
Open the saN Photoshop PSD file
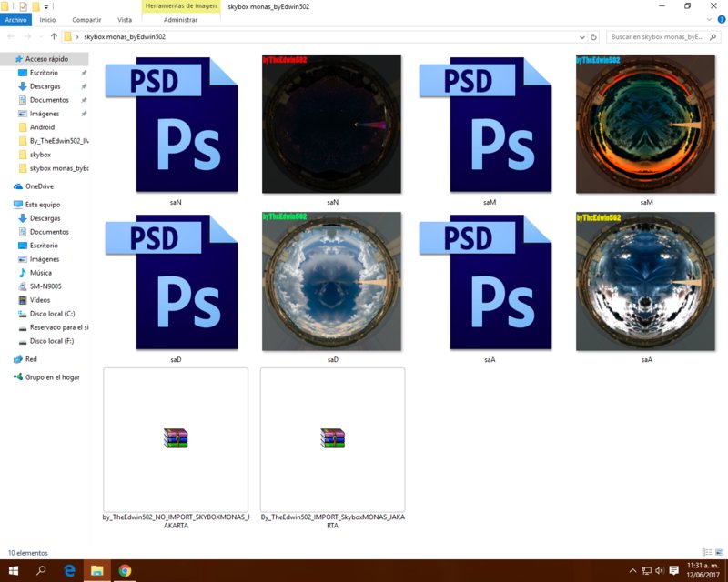coord(172,125)
